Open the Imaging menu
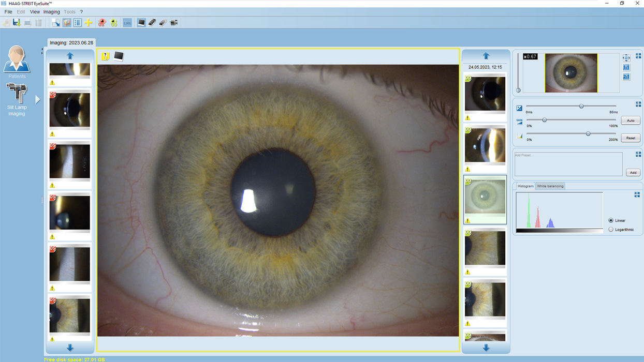This screenshot has height=362, width=644. (51, 11)
